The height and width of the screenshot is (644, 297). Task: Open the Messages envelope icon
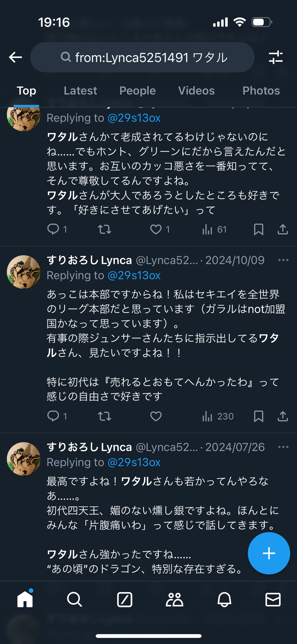click(x=273, y=600)
